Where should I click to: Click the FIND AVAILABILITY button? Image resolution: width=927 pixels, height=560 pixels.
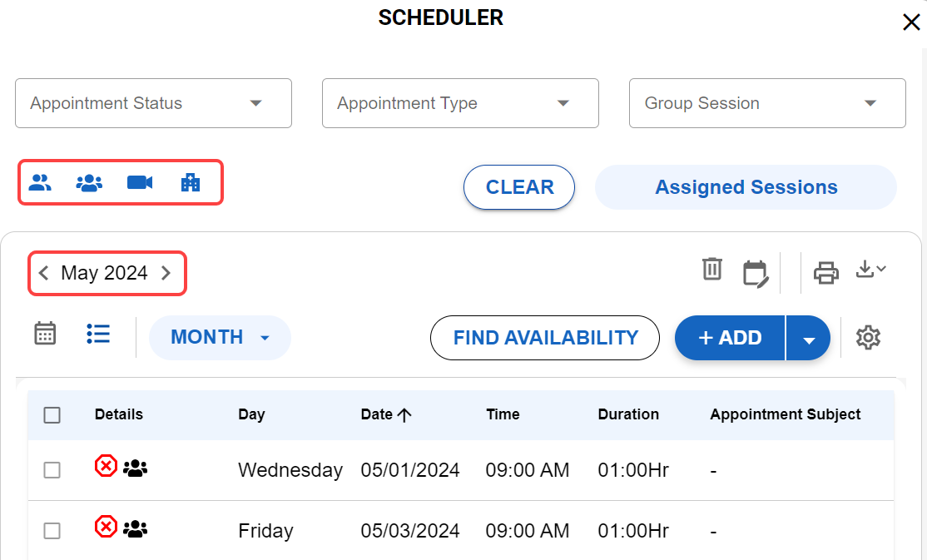tap(545, 338)
